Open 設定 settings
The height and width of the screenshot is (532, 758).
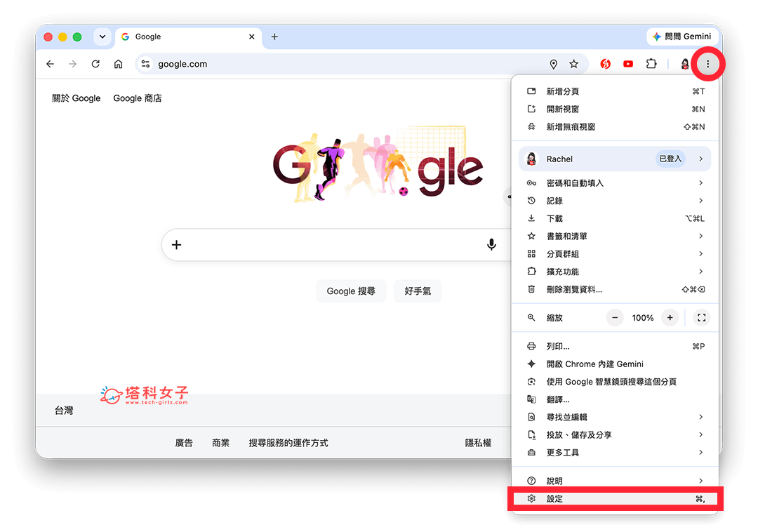[x=615, y=498]
